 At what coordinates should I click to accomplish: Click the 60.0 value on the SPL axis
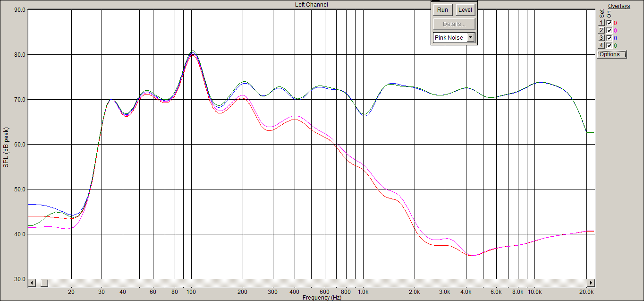click(20, 144)
